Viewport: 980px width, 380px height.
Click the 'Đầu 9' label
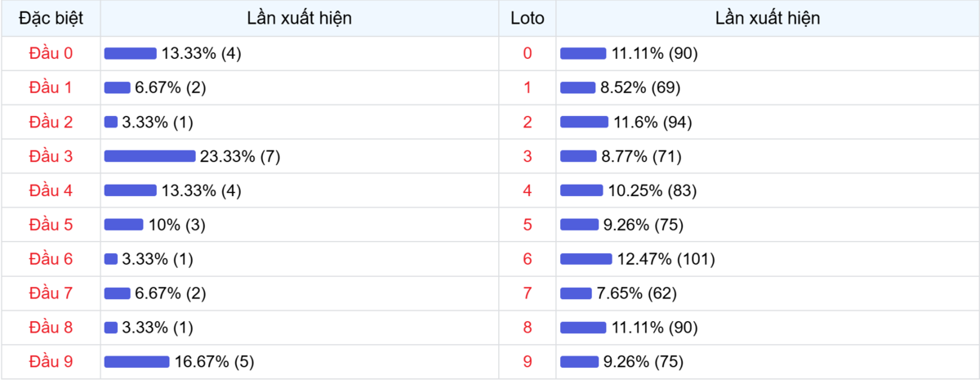[x=51, y=362]
